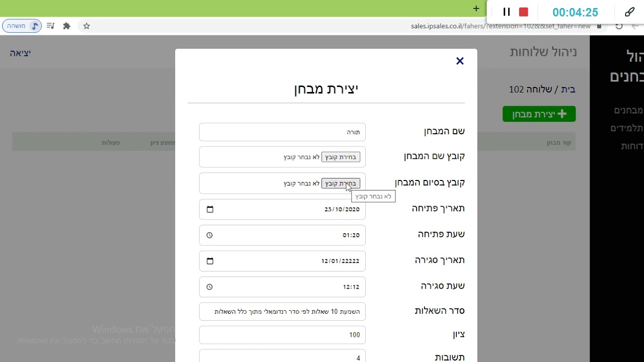
Task: Open the סדר השאלות dropdown
Action: (282, 312)
